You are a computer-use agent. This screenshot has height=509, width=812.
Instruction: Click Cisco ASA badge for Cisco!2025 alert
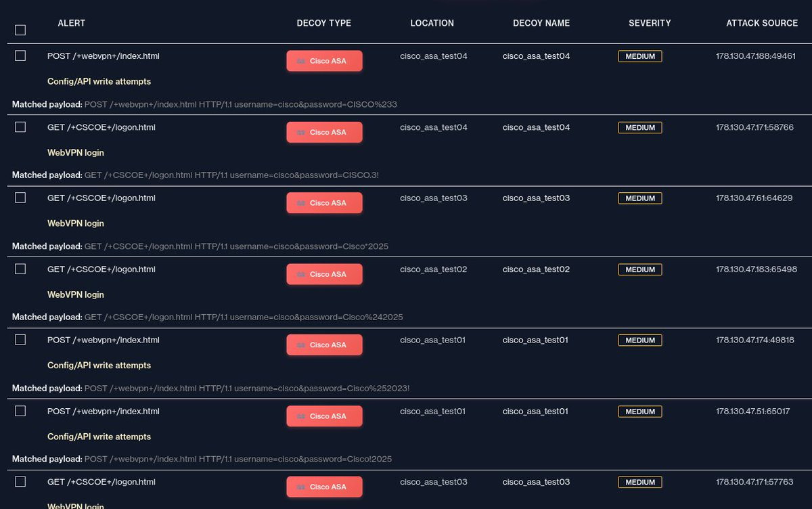pos(324,416)
